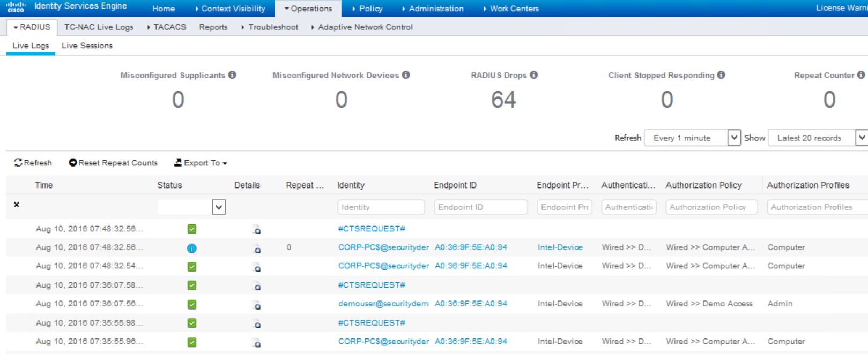Viewport: 868px width, 354px height.
Task: Click green status icon of 07:35:55.98 row
Action: point(192,323)
